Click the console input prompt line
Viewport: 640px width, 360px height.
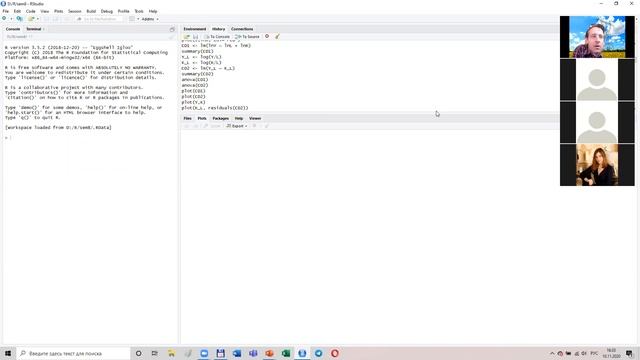90,138
